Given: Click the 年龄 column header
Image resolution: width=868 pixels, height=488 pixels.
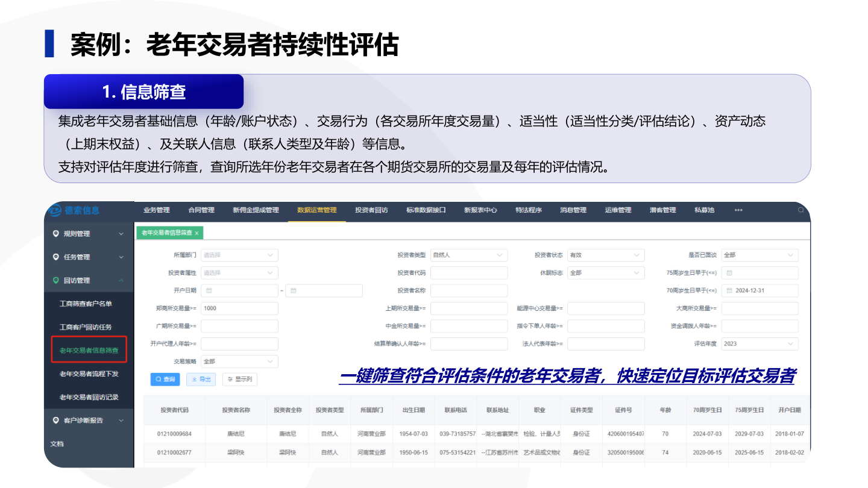Looking at the screenshot, I should [665, 410].
